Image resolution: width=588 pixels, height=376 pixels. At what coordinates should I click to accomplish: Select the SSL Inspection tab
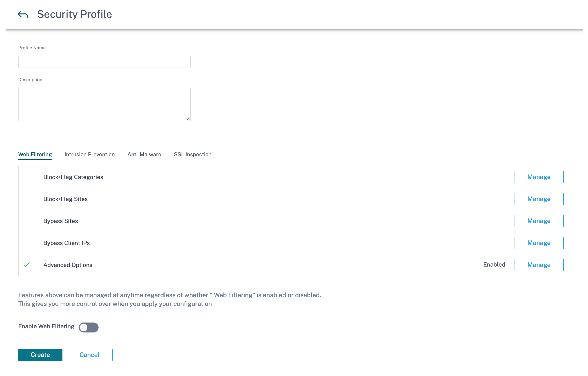point(192,154)
